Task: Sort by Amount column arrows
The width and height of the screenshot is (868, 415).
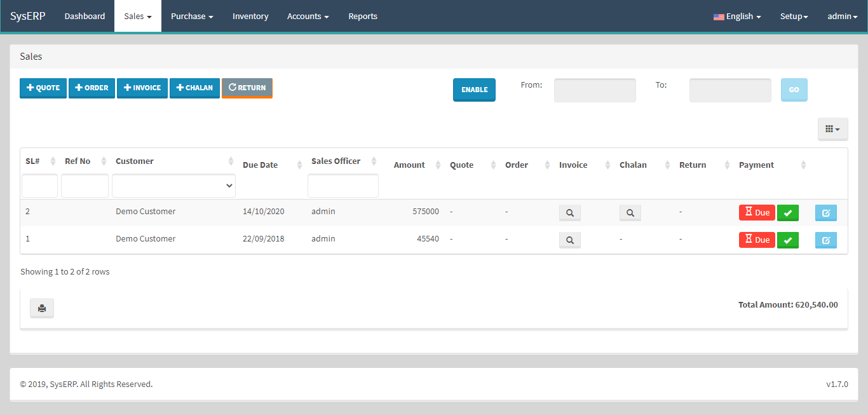Action: point(438,165)
